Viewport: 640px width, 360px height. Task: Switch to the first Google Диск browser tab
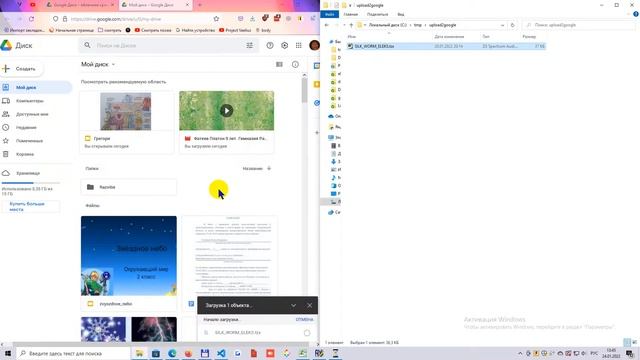80,5
